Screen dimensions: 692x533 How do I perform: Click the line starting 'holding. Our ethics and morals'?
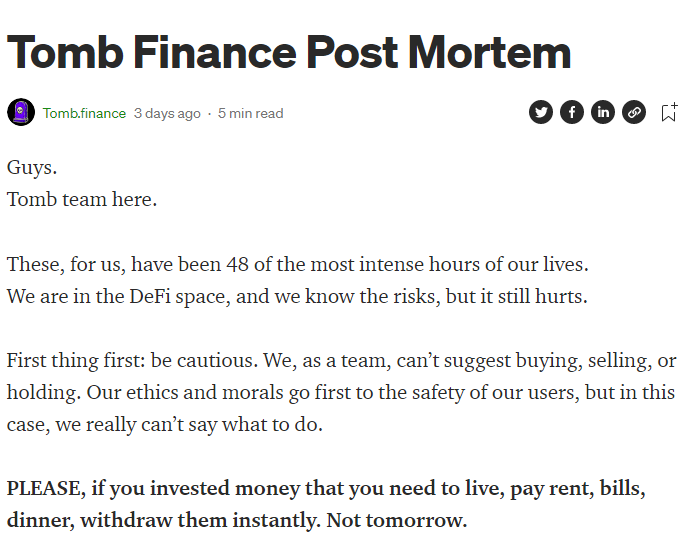tap(341, 393)
